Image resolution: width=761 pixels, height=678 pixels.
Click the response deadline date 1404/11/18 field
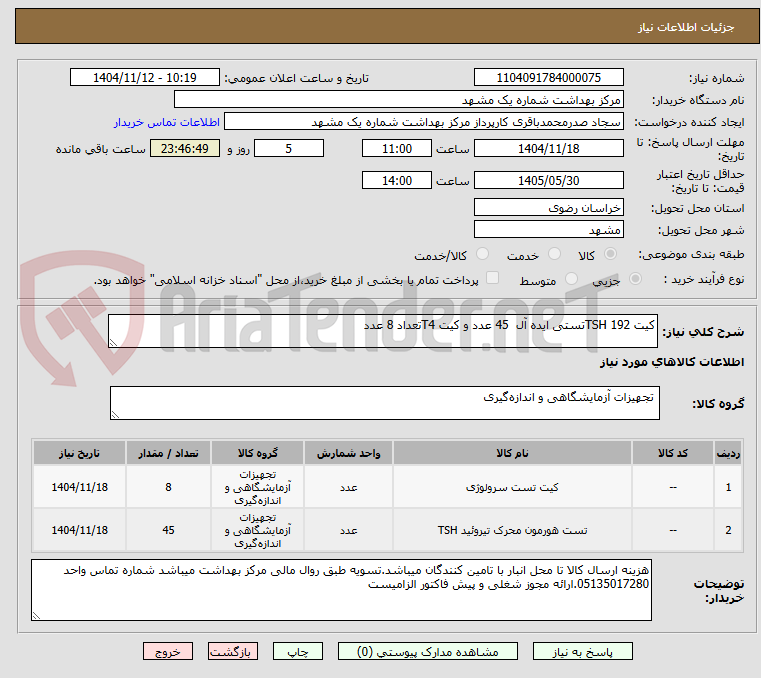coord(548,148)
